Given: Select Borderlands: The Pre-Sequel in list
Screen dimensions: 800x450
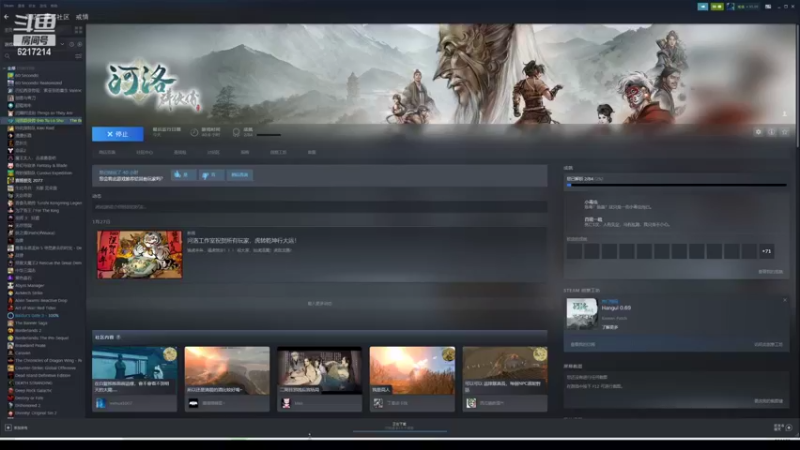Looking at the screenshot, I should point(42,338).
